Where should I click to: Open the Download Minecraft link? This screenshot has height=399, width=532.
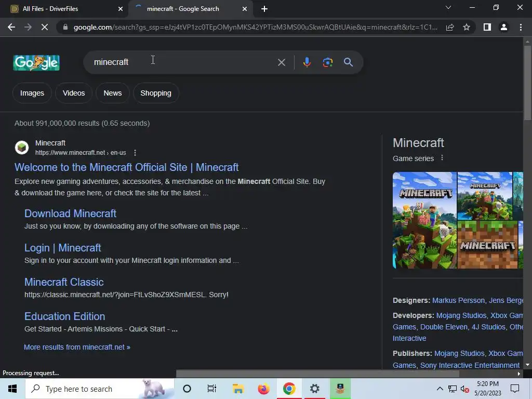pyautogui.click(x=70, y=214)
